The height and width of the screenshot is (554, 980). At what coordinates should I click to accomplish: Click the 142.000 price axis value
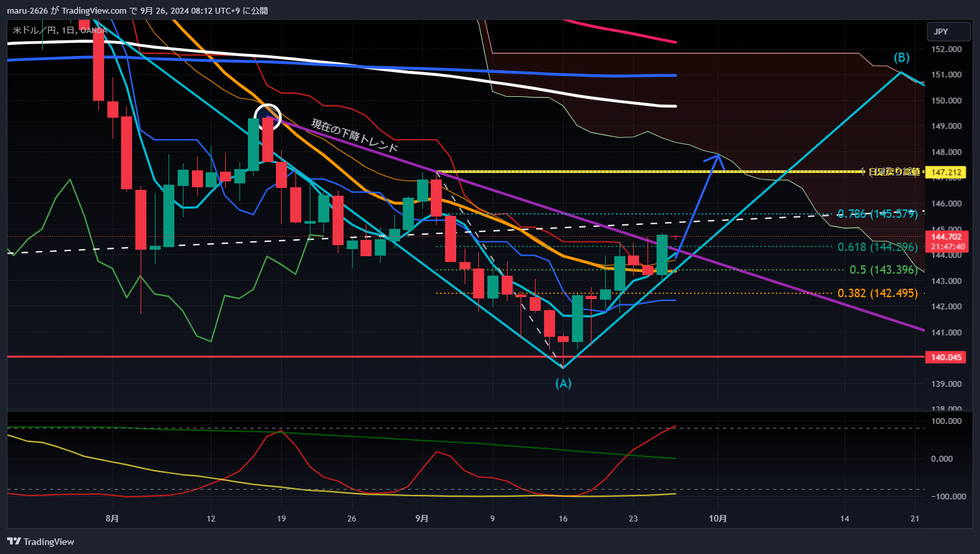coord(946,306)
